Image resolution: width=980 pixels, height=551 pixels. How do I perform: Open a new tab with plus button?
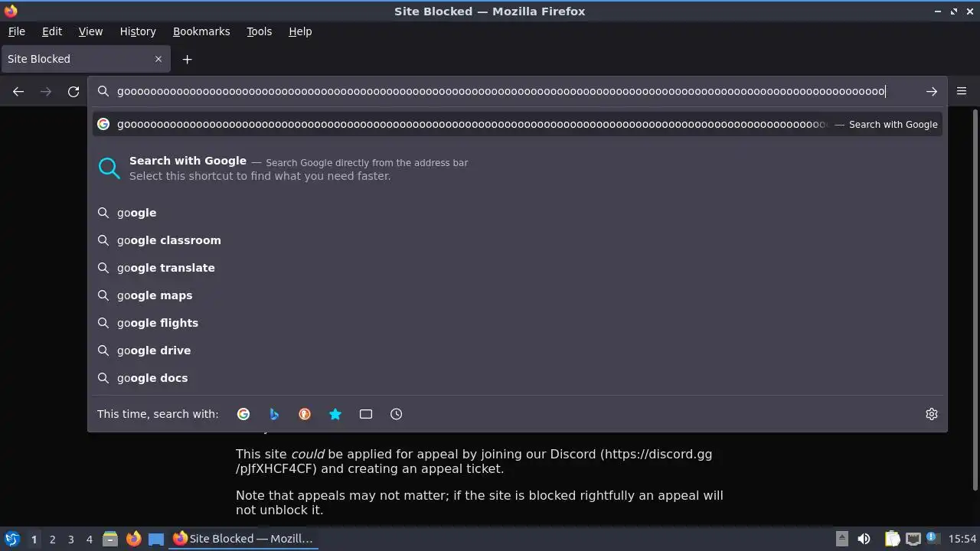pos(187,59)
